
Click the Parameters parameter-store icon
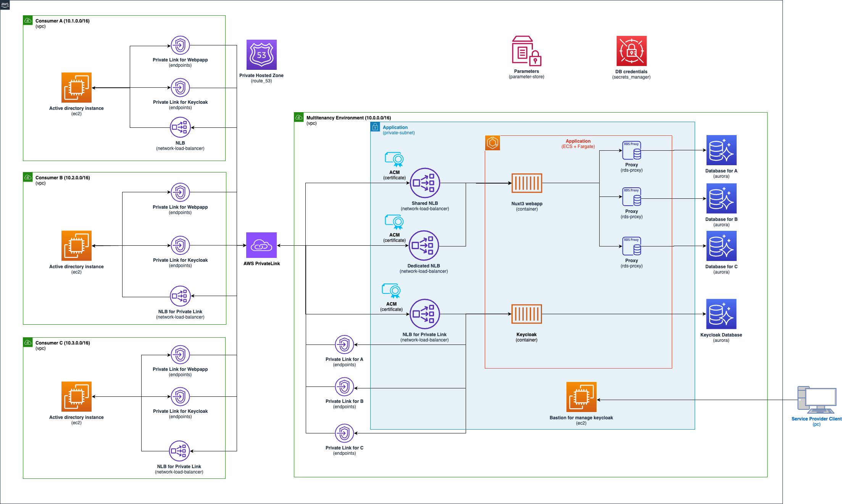coord(526,51)
